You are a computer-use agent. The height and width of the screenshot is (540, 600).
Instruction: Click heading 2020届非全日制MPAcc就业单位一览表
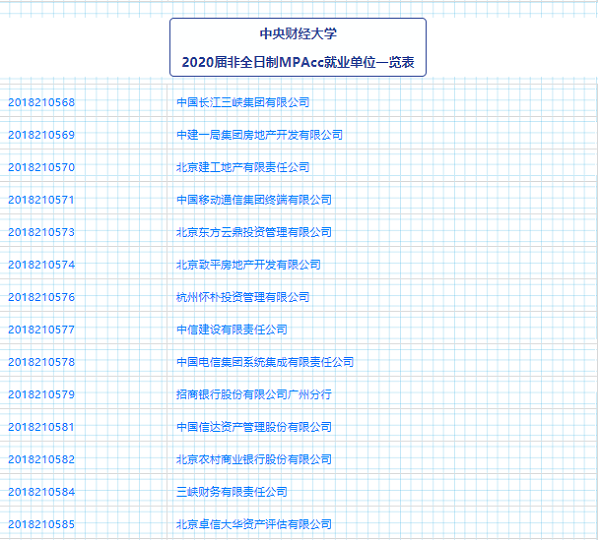pos(298,62)
